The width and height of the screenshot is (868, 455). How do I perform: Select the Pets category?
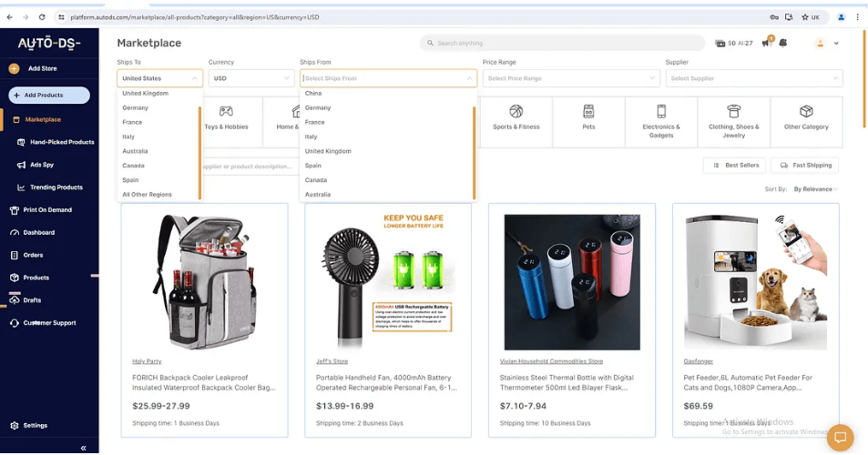[588, 122]
